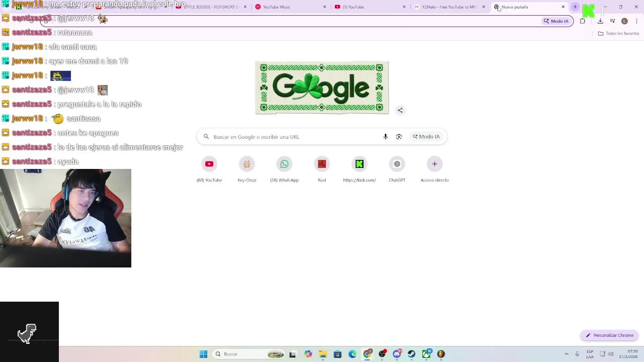Open the Rust shortcut tile
644x362 pixels.
(322, 170)
